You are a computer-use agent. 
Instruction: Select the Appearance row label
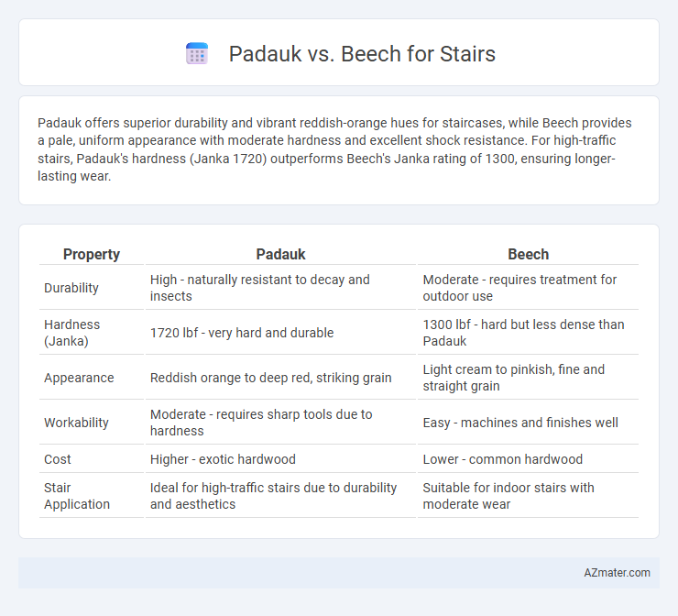(x=79, y=378)
